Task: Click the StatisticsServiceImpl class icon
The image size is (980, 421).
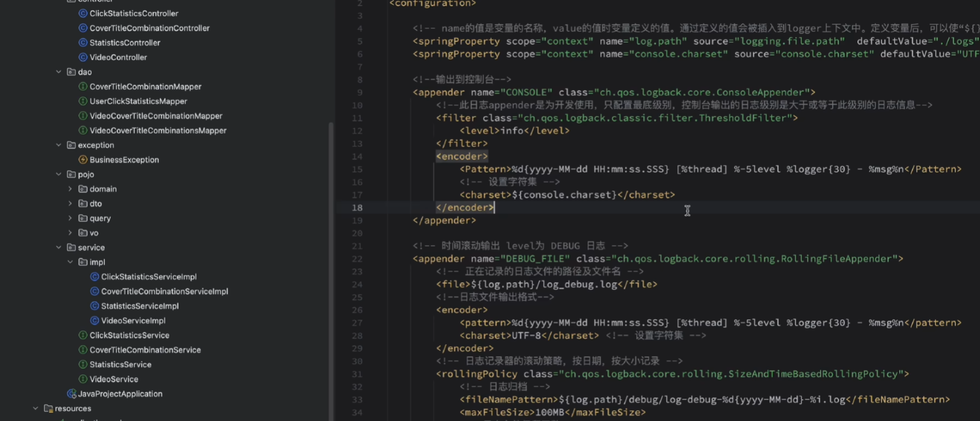Action: (x=95, y=306)
